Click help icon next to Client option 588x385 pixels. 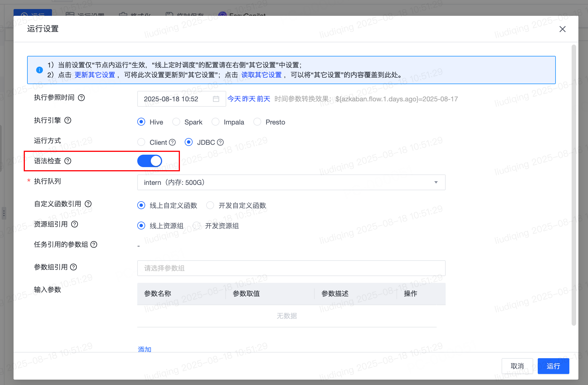pyautogui.click(x=172, y=142)
